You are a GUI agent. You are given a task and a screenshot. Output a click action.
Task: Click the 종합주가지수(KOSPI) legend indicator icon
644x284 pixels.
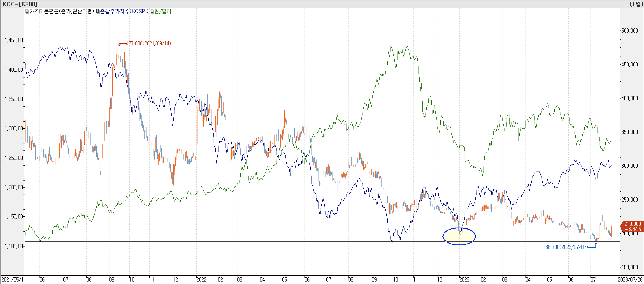98,11
